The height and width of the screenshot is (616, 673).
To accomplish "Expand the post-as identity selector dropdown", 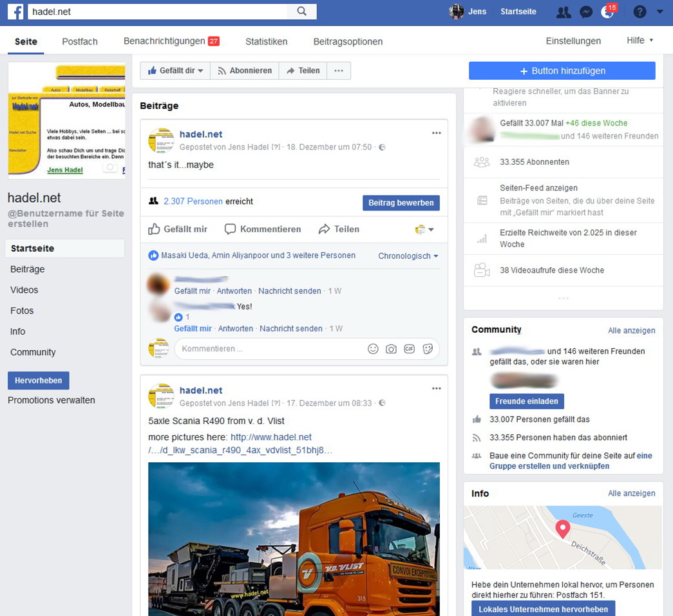I will pos(424,230).
